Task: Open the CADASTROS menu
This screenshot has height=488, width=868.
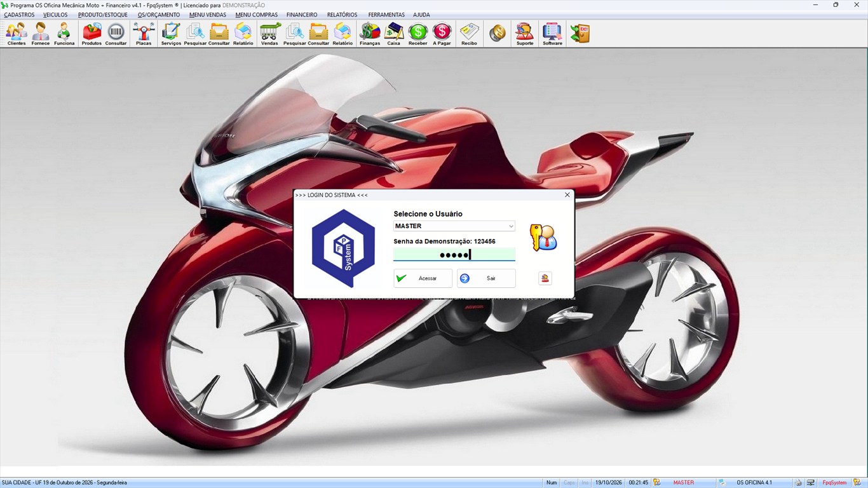Action: tap(19, 15)
